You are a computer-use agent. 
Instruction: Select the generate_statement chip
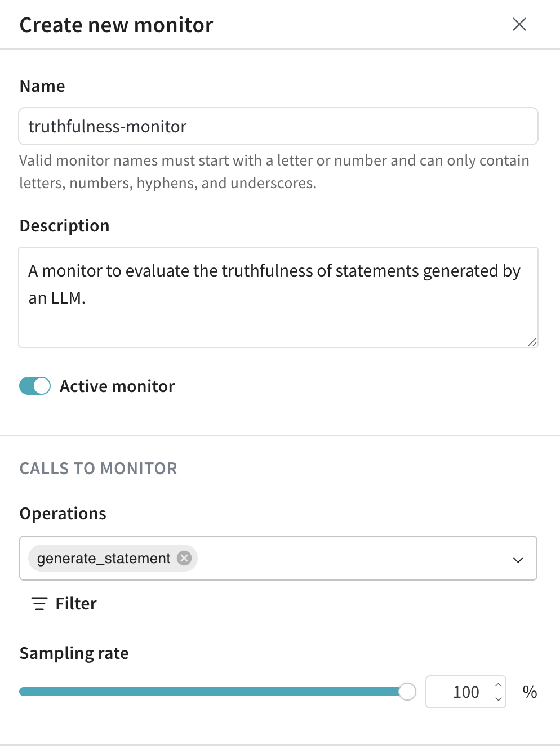[x=104, y=558]
